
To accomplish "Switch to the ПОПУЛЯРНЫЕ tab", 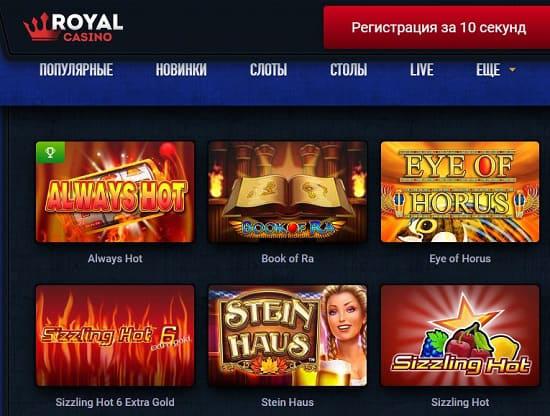I will point(76,70).
